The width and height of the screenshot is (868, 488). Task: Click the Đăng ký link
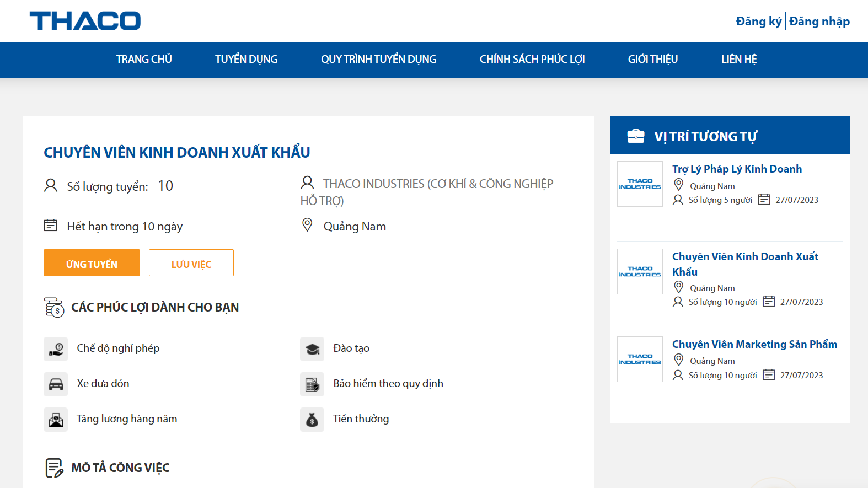click(759, 22)
